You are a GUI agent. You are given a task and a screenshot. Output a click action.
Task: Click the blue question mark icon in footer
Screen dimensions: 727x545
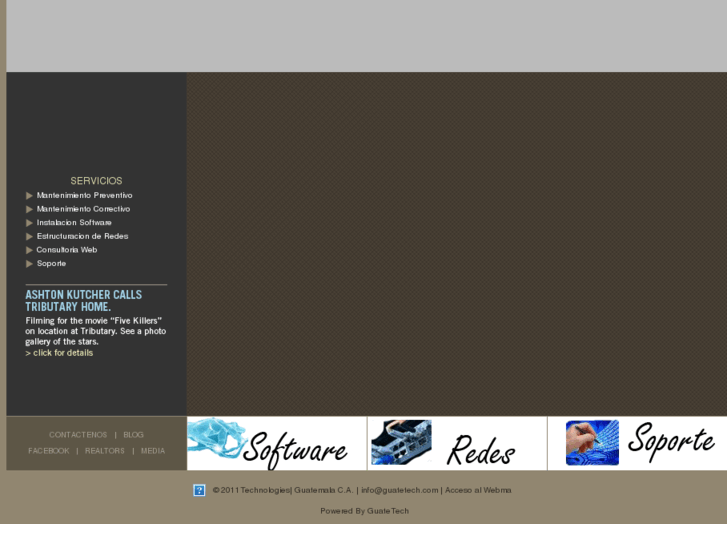pyautogui.click(x=199, y=490)
